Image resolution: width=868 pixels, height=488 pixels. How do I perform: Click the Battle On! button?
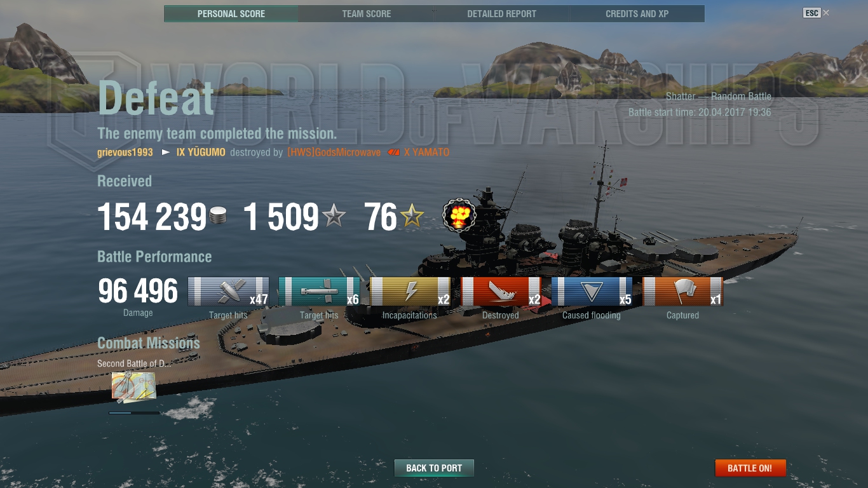pos(750,468)
